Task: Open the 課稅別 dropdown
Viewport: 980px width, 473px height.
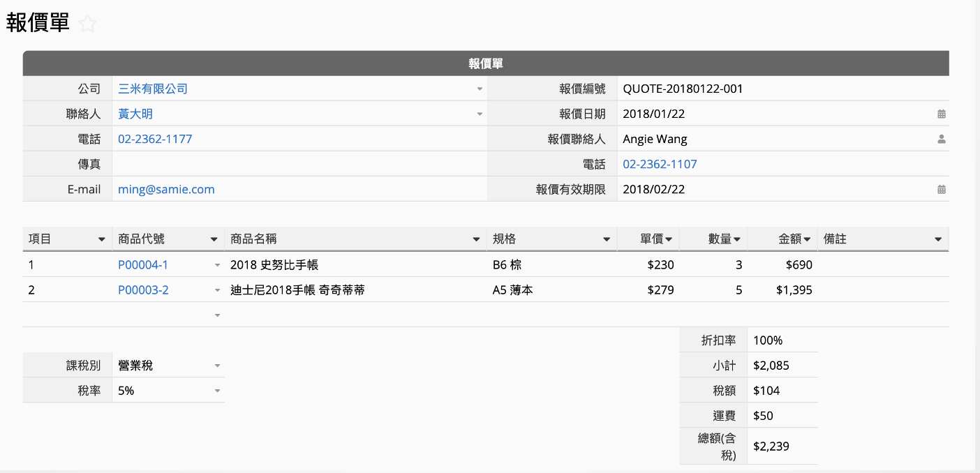Action: [x=217, y=366]
